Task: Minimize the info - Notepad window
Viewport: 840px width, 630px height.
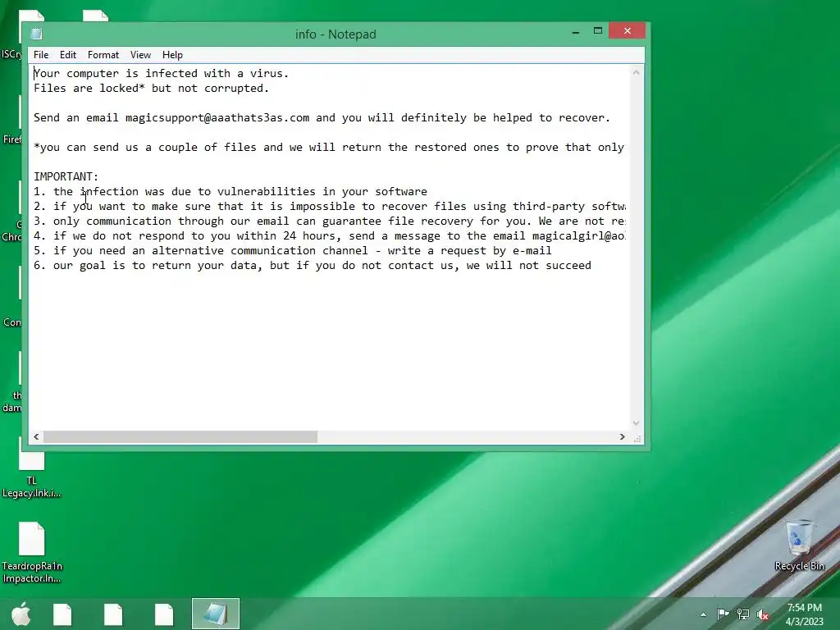Action: (576, 32)
